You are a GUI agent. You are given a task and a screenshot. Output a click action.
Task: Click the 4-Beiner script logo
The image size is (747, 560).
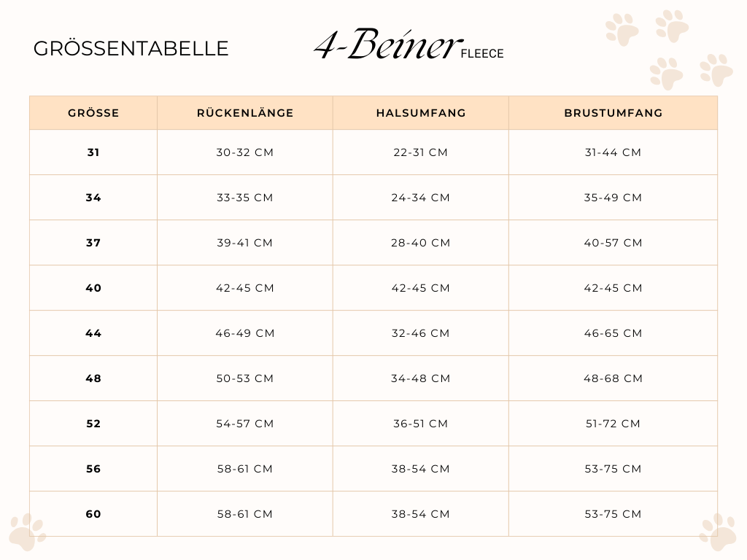click(x=388, y=44)
